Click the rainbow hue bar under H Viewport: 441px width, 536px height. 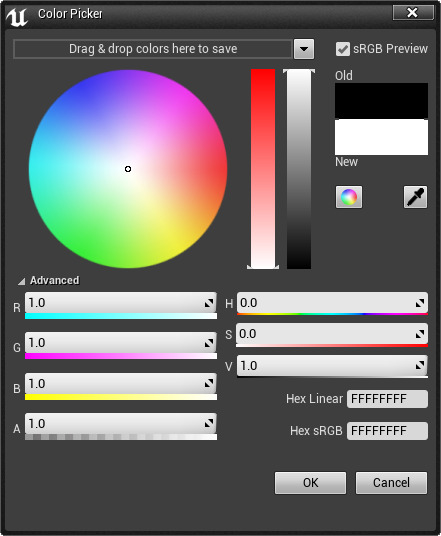[332, 314]
